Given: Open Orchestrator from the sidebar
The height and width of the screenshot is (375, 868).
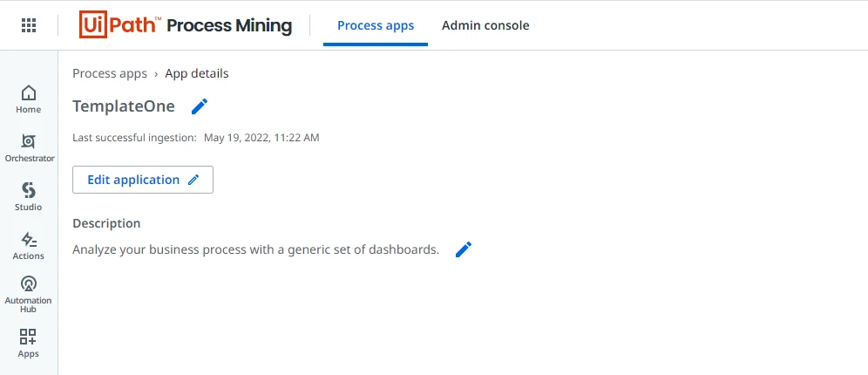Looking at the screenshot, I should pos(29,148).
